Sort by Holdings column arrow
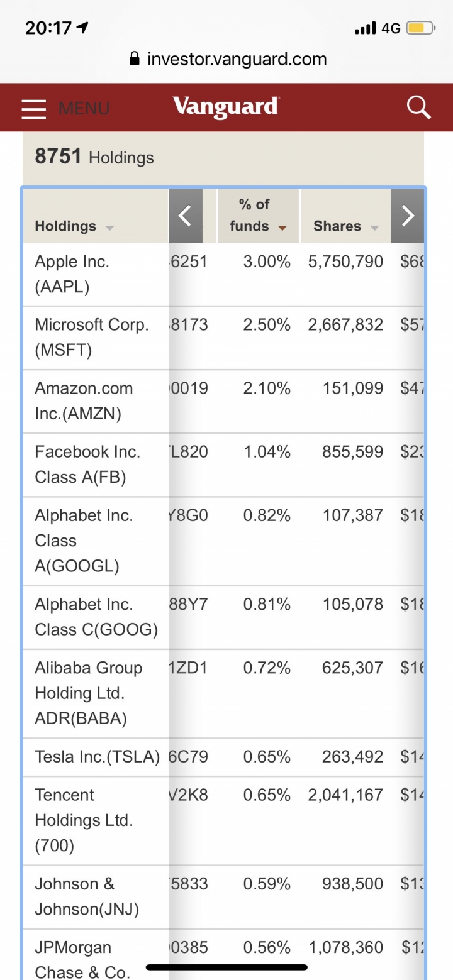Viewport: 453px width, 980px height. coord(110,228)
